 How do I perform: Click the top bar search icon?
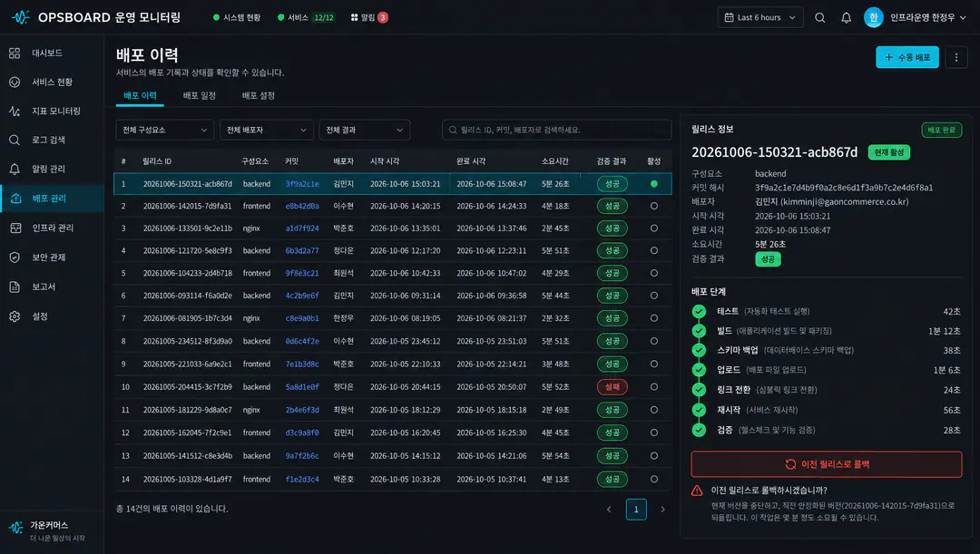[820, 17]
